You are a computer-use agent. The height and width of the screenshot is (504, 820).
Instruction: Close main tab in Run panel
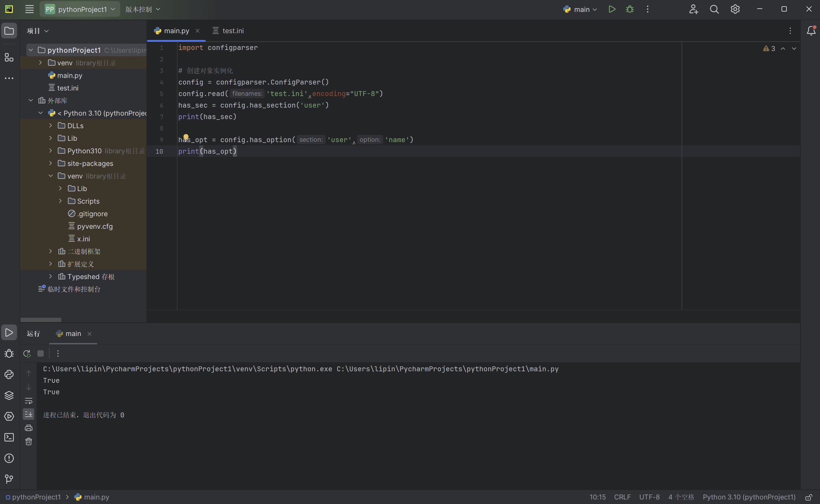pyautogui.click(x=89, y=334)
